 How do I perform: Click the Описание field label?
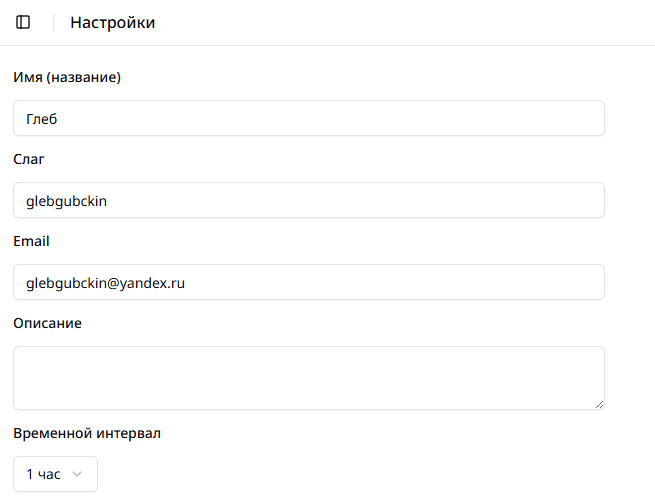point(48,323)
